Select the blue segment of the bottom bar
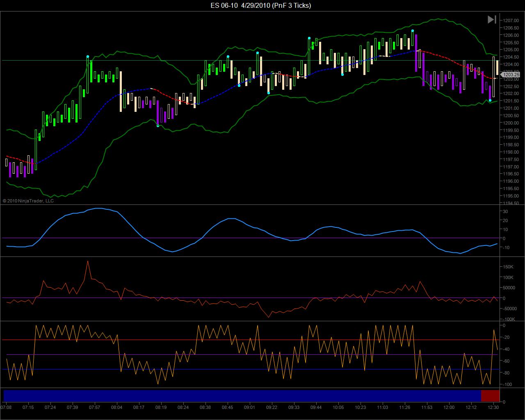 [242, 396]
